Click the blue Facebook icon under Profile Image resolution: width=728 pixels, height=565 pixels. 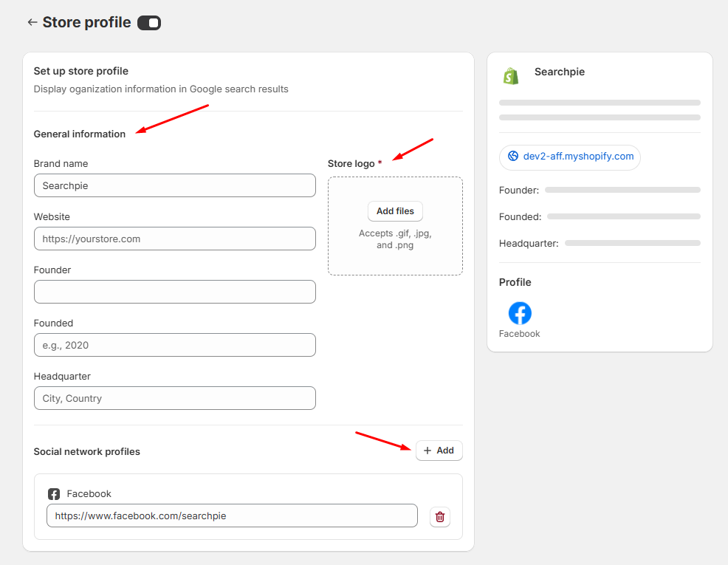point(520,313)
